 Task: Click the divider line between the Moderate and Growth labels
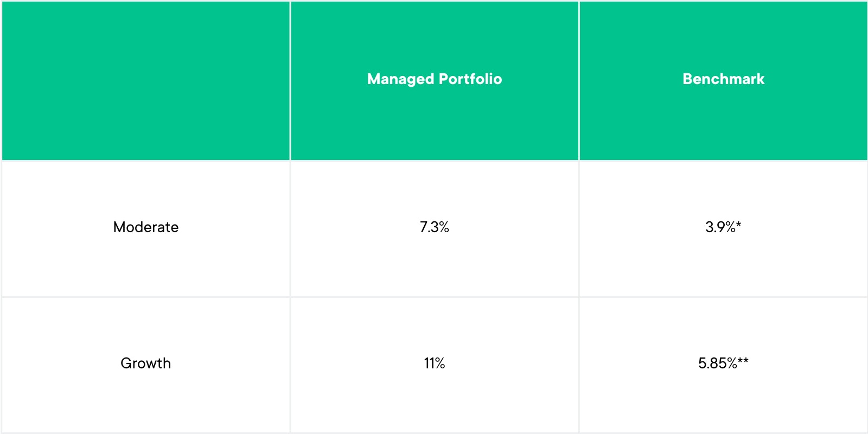(145, 297)
